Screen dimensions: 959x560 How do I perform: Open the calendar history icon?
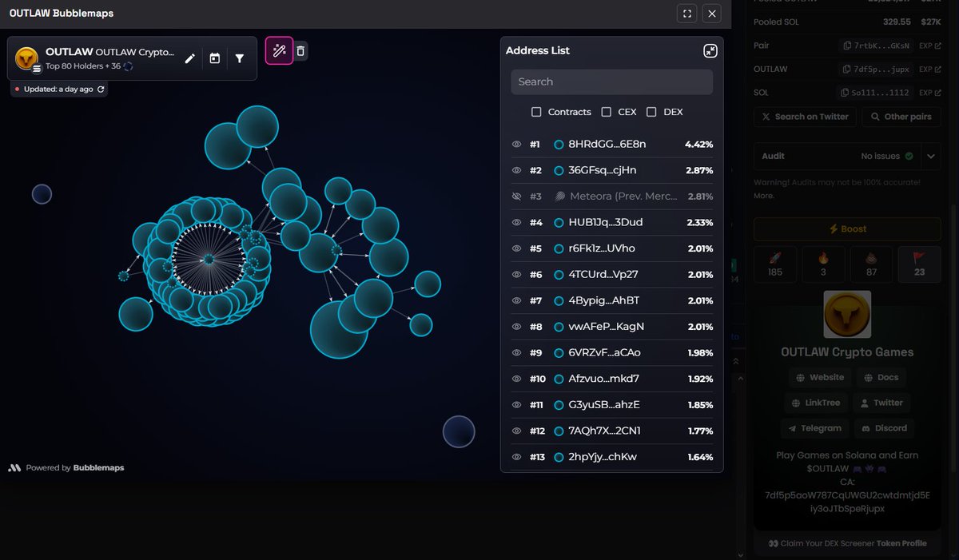(214, 58)
